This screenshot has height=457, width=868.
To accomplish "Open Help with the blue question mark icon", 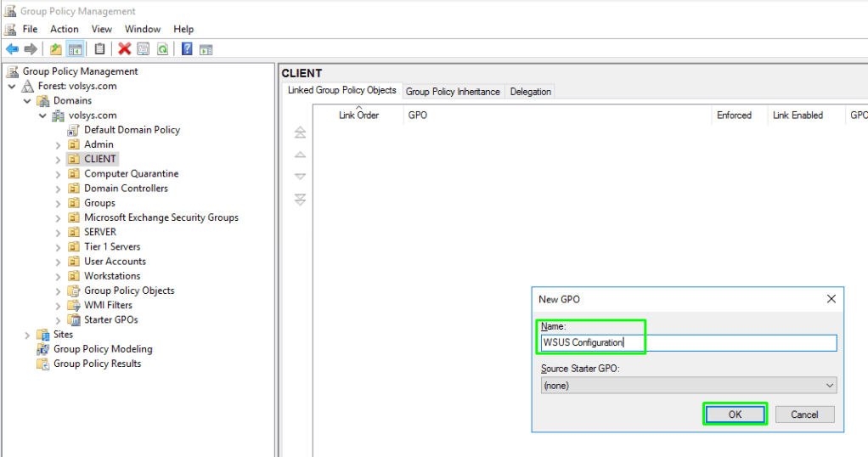I will 186,49.
